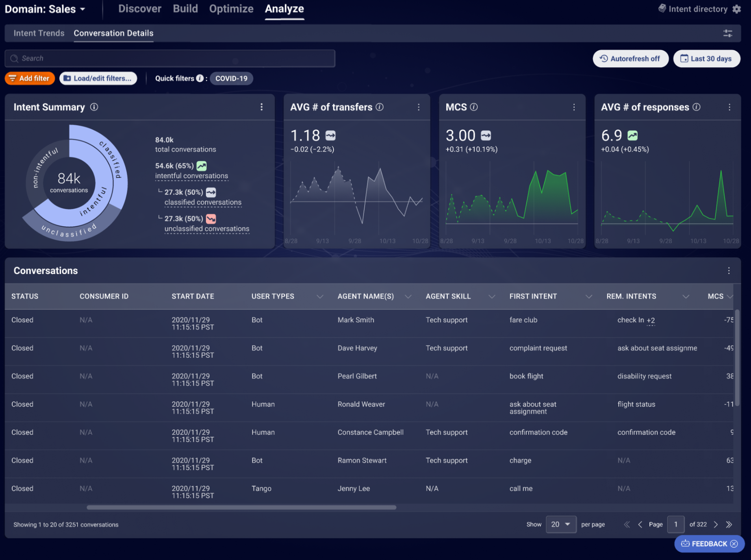The height and width of the screenshot is (560, 751).
Task: Click the red downward trend icon by unclassified conversations
Action: (x=211, y=219)
